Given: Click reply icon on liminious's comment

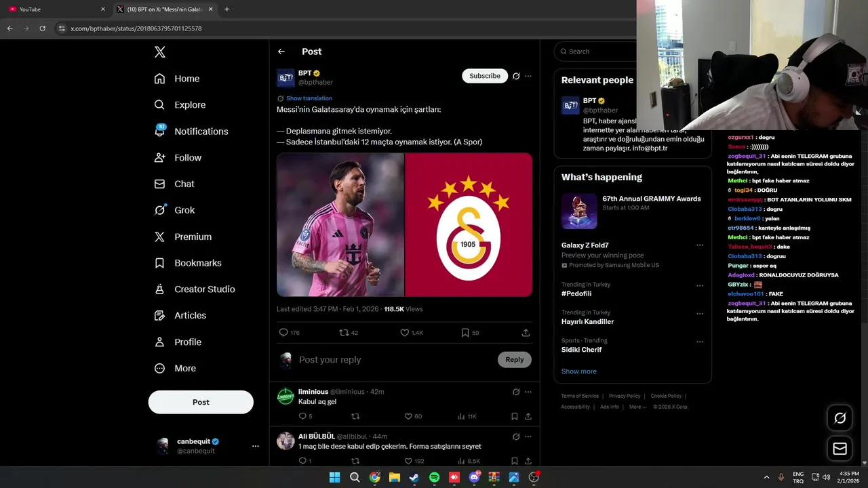Looking at the screenshot, I should (302, 416).
